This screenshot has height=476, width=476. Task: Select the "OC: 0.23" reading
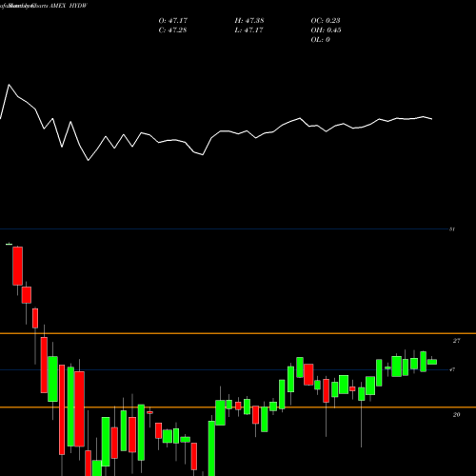click(x=326, y=21)
